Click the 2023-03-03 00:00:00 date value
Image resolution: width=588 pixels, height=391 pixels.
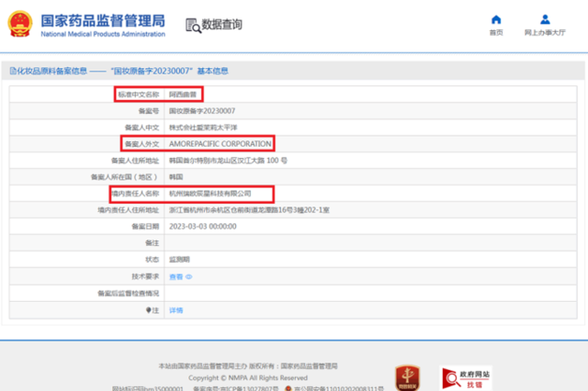point(203,226)
